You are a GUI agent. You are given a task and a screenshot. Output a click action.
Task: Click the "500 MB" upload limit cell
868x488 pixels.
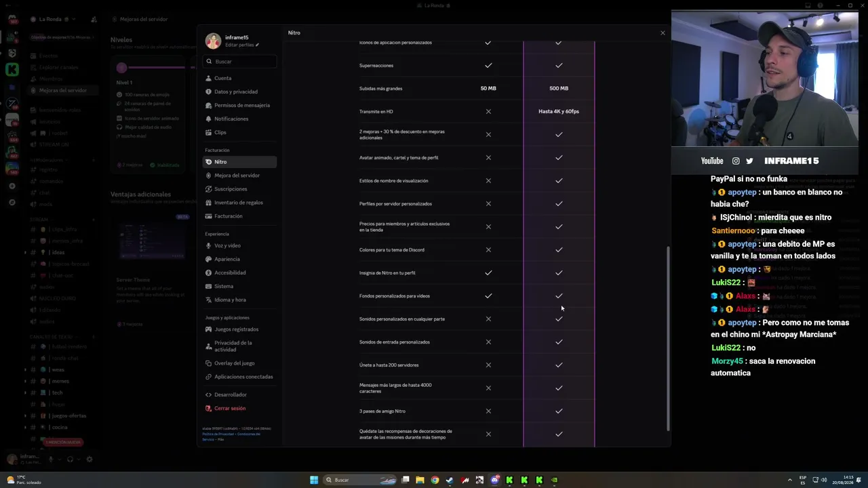coord(559,88)
